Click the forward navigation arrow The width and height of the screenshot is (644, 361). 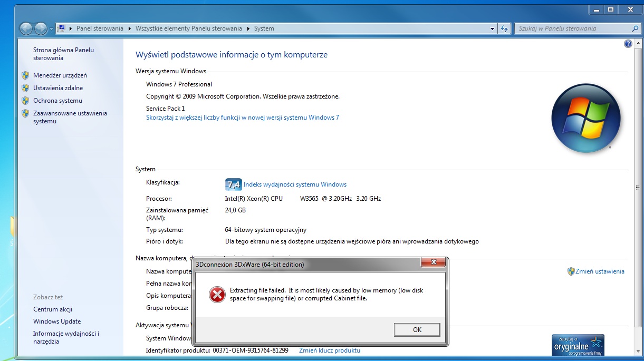[41, 28]
